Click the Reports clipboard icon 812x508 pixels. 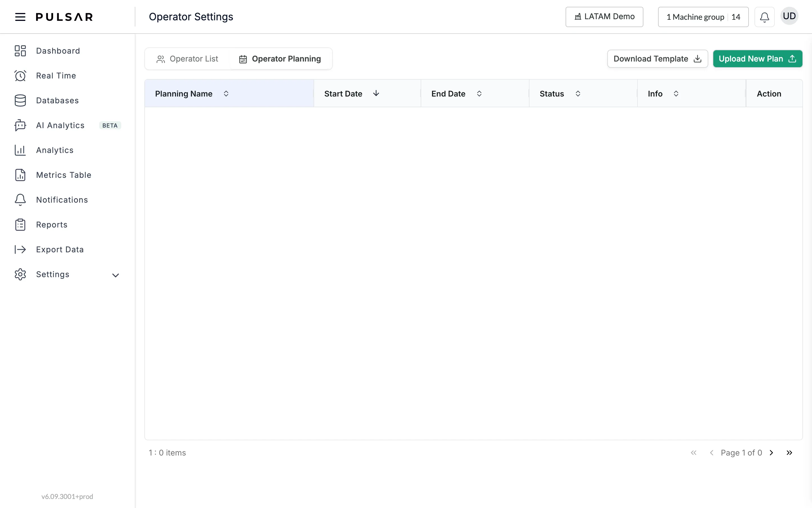[x=20, y=225]
